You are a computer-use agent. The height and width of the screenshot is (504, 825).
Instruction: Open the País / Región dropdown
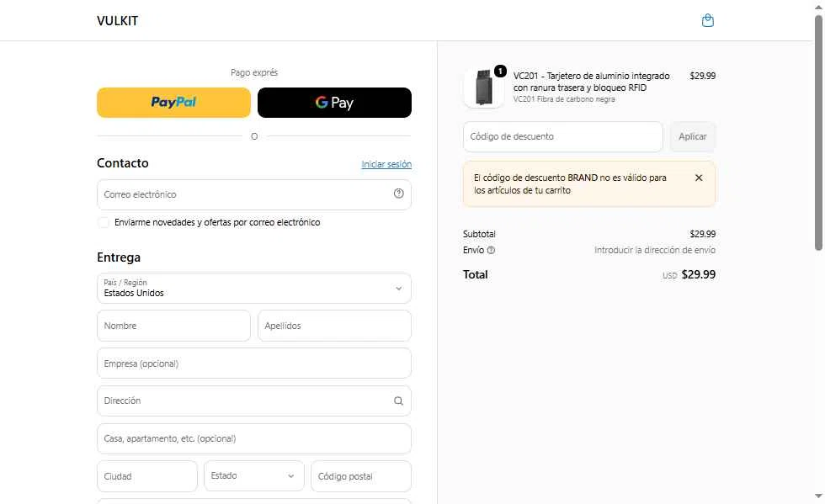click(x=254, y=289)
